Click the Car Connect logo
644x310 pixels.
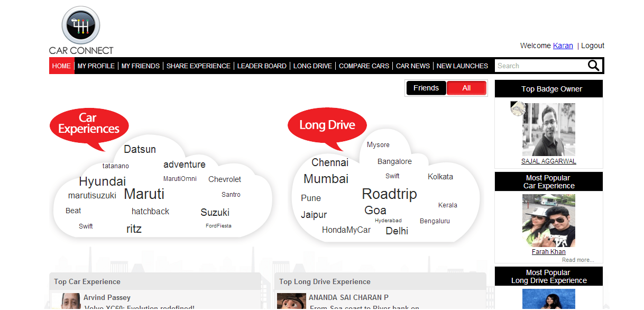(x=81, y=30)
